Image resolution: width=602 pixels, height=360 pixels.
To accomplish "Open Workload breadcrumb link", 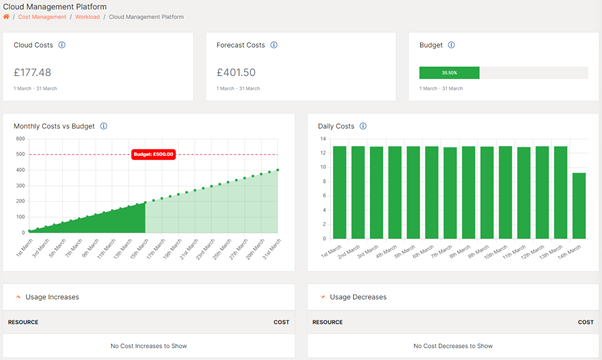I will click(87, 17).
